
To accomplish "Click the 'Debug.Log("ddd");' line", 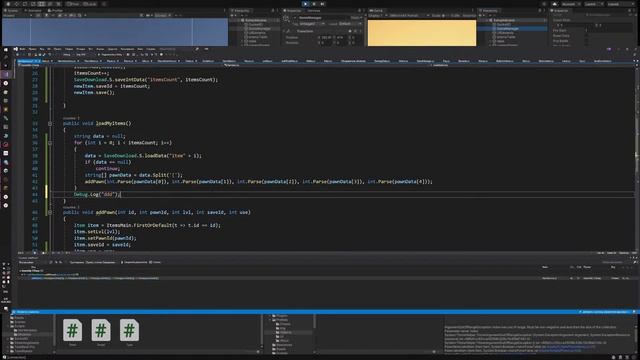I will click(x=97, y=194).
